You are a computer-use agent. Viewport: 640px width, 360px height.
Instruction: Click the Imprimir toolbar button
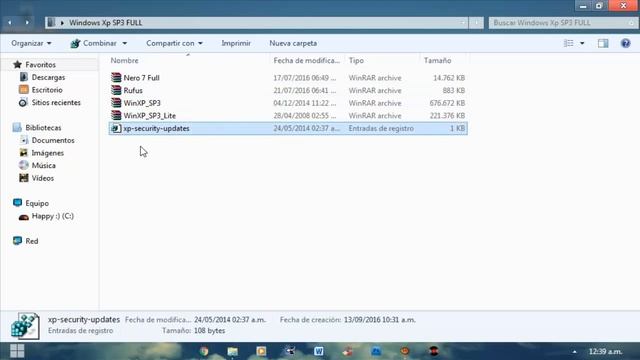(x=236, y=43)
